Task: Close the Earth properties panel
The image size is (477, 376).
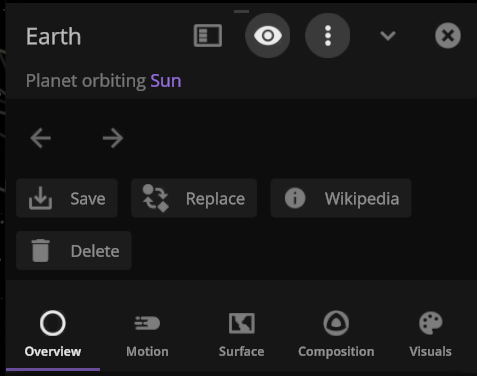Action: [x=448, y=36]
